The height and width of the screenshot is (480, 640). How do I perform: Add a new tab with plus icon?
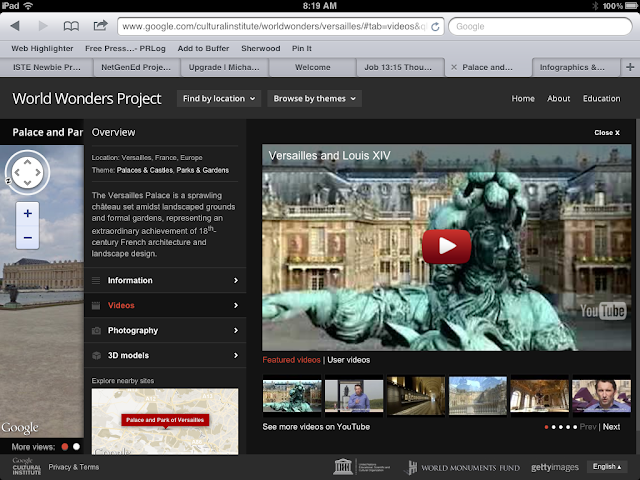coord(630,67)
